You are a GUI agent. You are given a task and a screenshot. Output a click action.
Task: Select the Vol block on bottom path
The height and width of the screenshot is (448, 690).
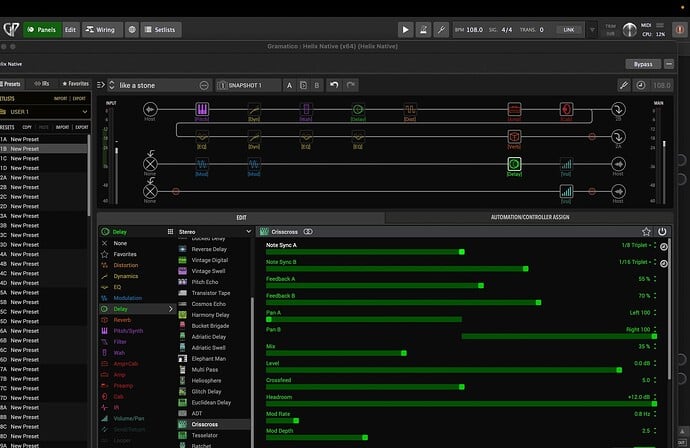pyautogui.click(x=566, y=191)
